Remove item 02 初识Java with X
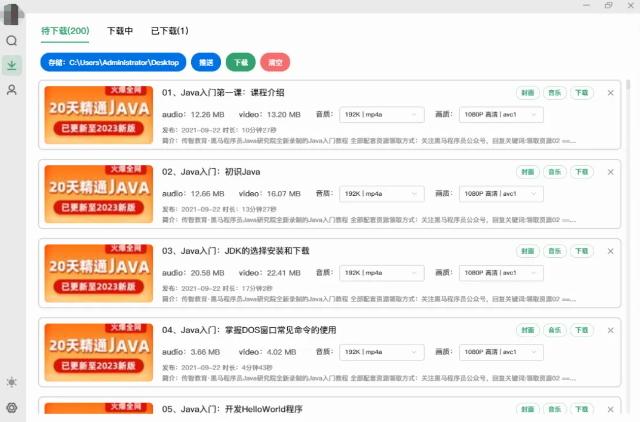Viewport: 640px width, 422px height. 611,172
